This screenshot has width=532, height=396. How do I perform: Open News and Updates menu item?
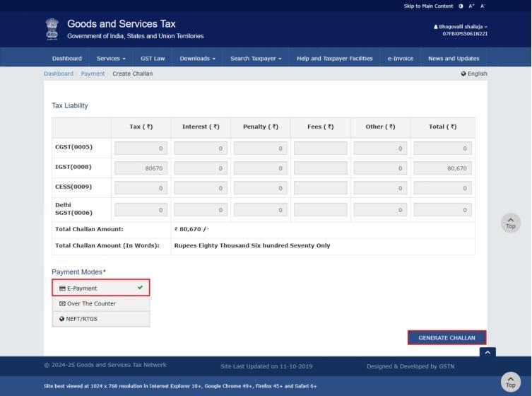coord(454,59)
